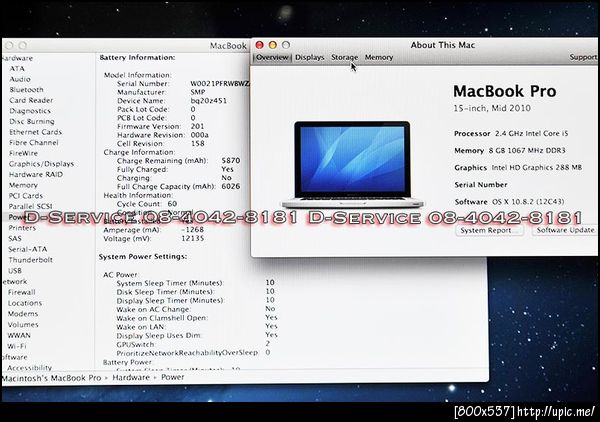Image resolution: width=600 pixels, height=422 pixels.
Task: Select Hardware RAID in the sidebar
Action: (x=36, y=174)
